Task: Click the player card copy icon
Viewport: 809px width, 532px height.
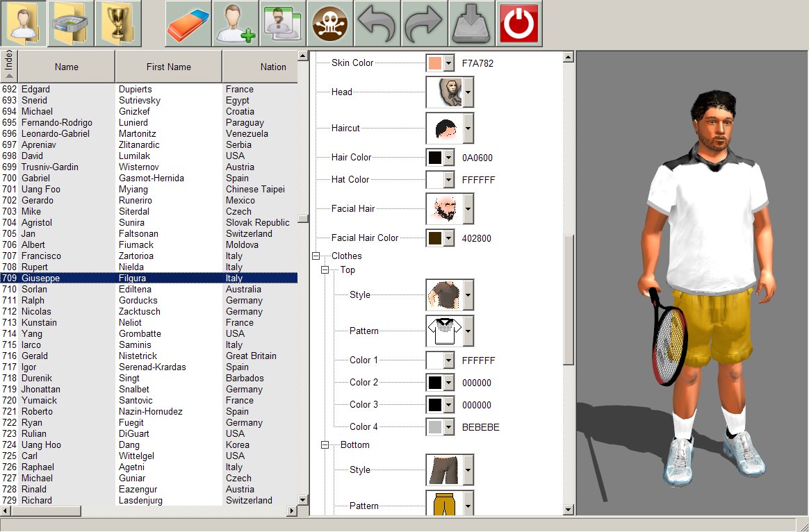Action: coord(283,24)
